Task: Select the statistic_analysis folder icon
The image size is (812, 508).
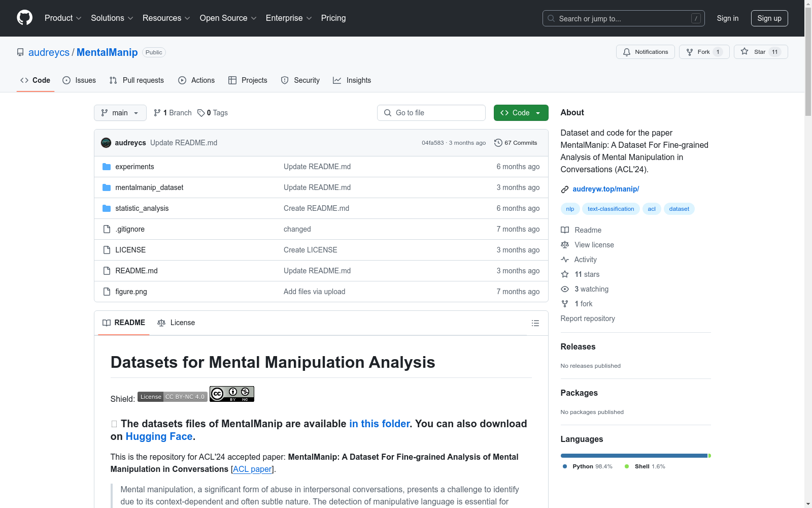Action: click(107, 208)
